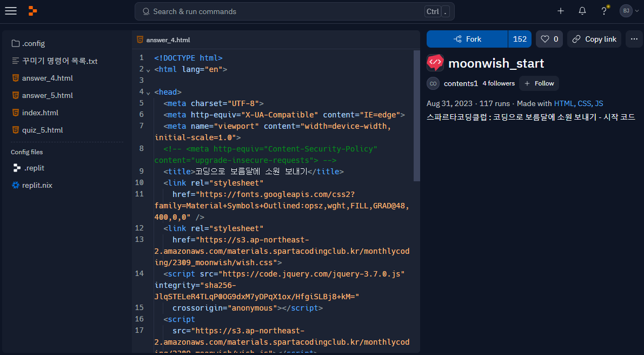Click the Replit logo icon
Image resolution: width=644 pixels, height=355 pixels.
pyautogui.click(x=33, y=11)
